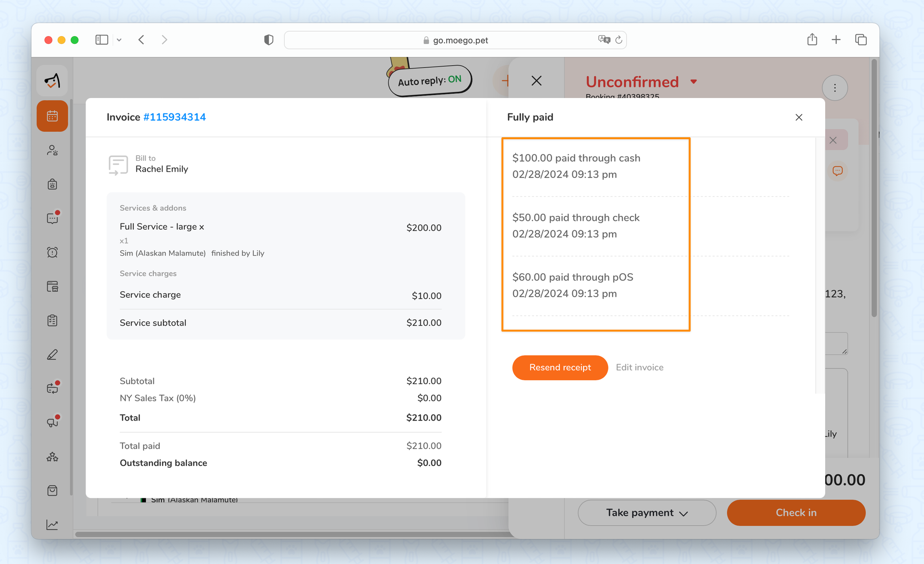The height and width of the screenshot is (564, 924).
Task: Open the reports chart icon in sidebar
Action: (52, 525)
